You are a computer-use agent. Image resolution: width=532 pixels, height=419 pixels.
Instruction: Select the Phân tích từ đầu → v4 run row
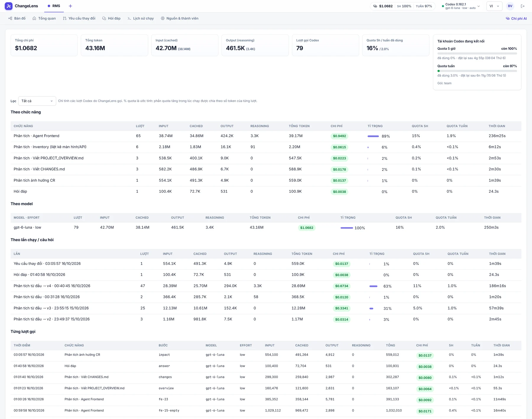coord(266,286)
